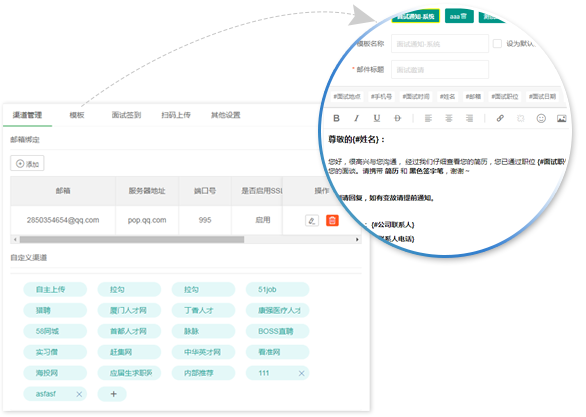Remove the asfasf channel tag
This screenshot has height=417, width=586.
tap(79, 394)
